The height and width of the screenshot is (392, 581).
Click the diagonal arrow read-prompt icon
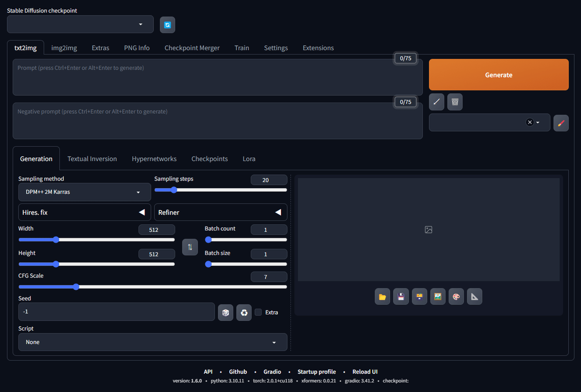click(x=437, y=102)
